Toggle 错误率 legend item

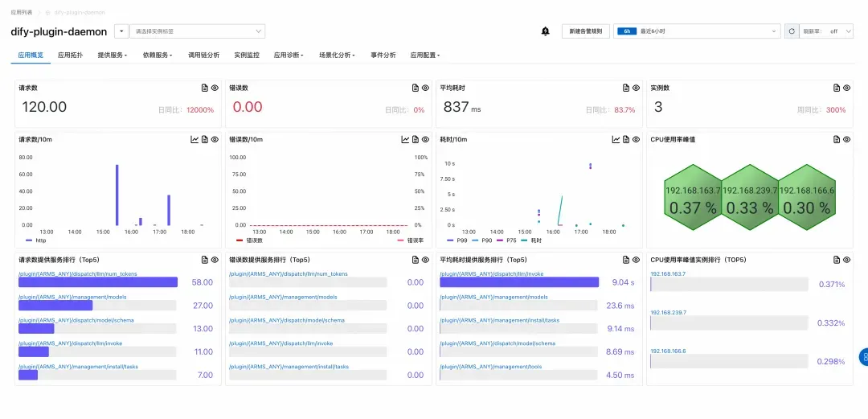409,240
